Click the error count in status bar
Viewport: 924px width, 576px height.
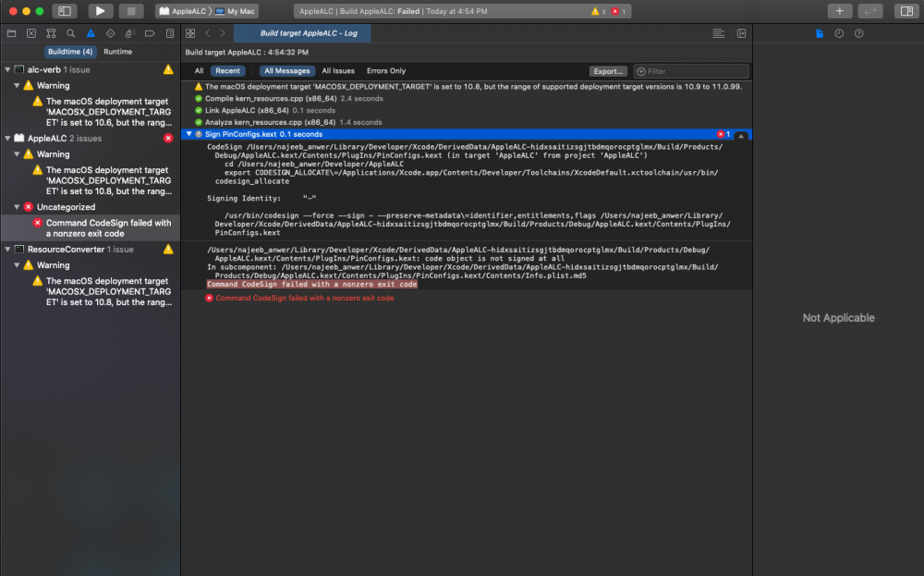tap(618, 11)
